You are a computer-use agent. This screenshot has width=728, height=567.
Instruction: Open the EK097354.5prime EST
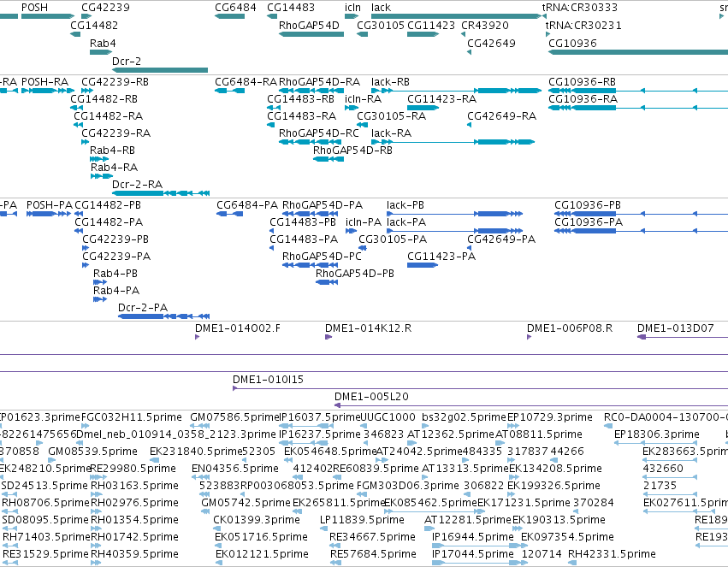(x=526, y=546)
